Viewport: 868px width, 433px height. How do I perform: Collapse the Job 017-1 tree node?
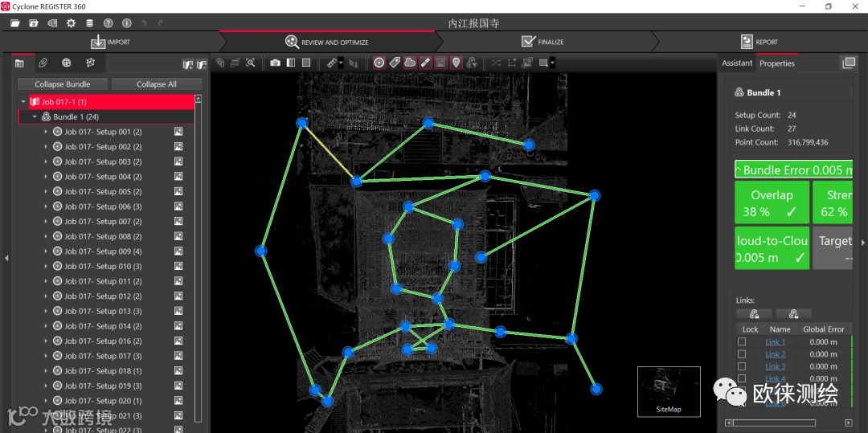coord(23,102)
